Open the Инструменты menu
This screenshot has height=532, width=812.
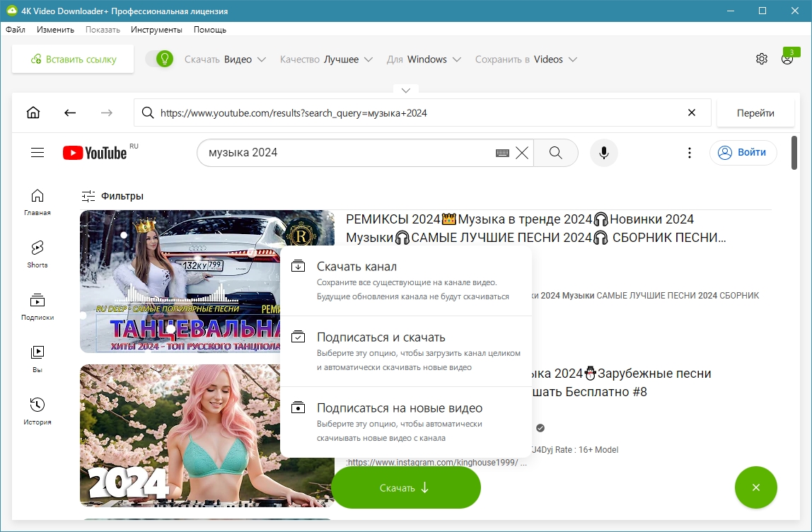[156, 30]
